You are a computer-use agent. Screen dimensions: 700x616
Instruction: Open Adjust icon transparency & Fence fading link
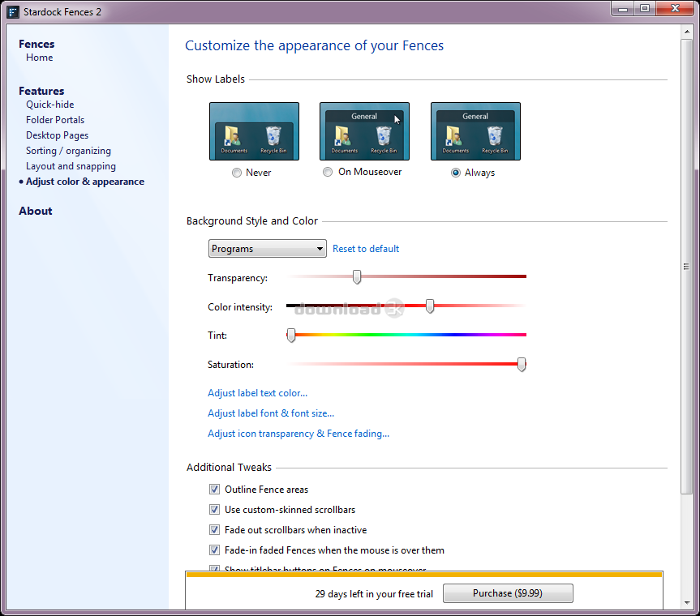(298, 434)
